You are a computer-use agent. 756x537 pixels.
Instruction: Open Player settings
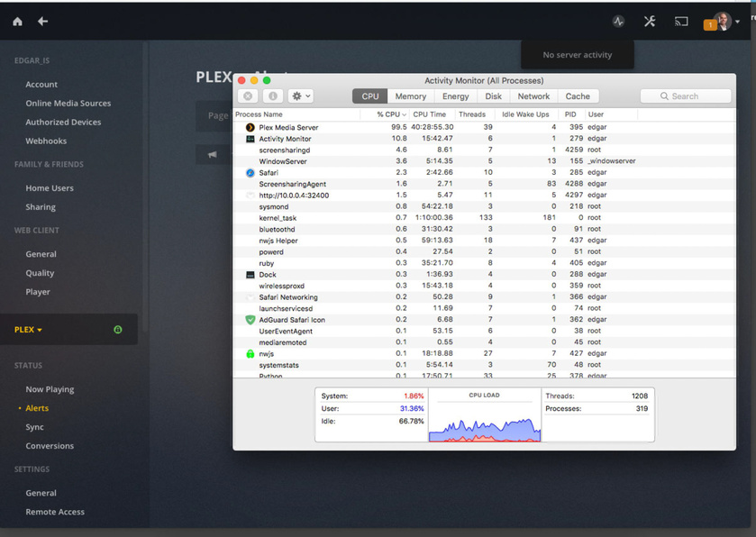pyautogui.click(x=38, y=292)
